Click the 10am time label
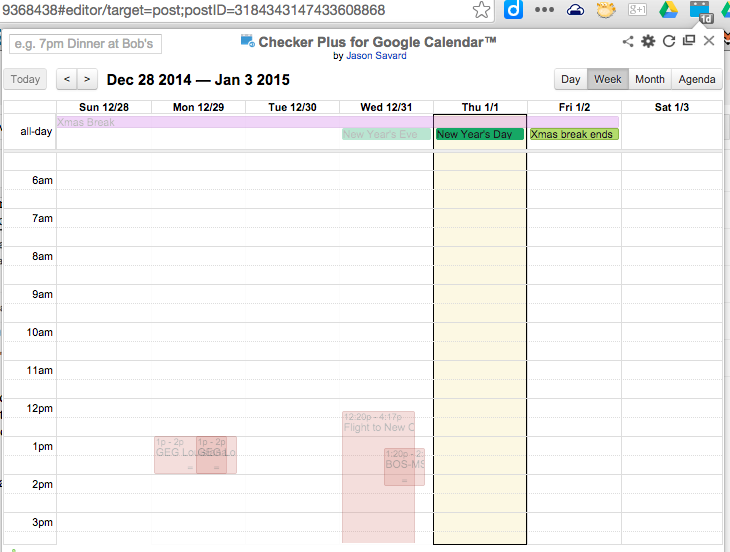Screen dimensions: 730x552 tap(39, 332)
